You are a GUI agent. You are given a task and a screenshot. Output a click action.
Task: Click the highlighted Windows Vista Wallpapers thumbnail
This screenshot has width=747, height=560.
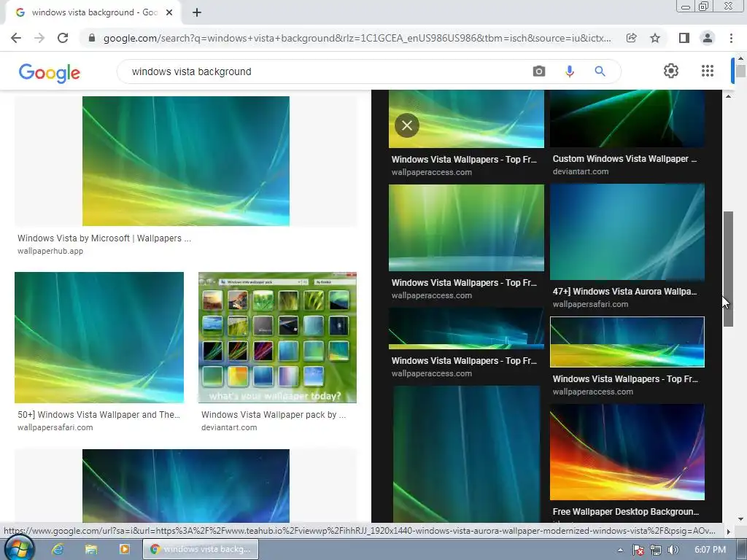tap(627, 342)
